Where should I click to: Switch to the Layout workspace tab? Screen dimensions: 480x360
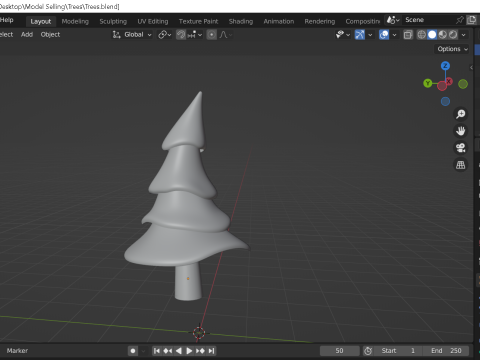tap(41, 21)
